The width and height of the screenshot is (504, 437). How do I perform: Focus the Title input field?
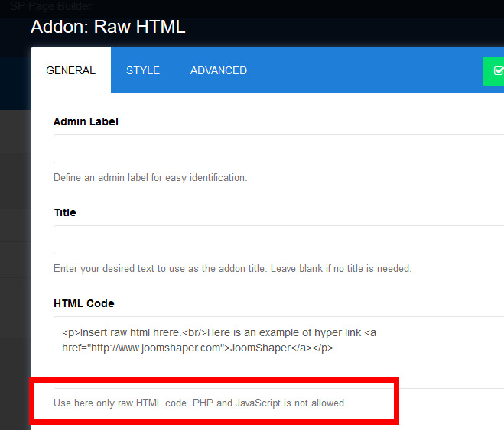[x=278, y=240]
